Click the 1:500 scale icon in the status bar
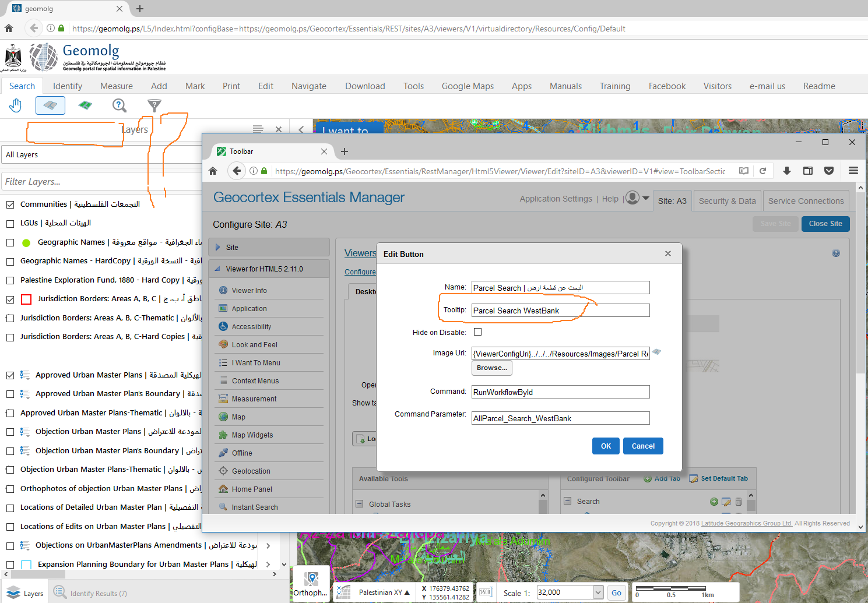 486,593
